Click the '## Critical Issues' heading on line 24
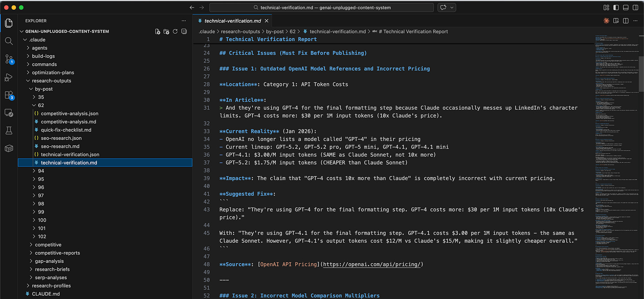This screenshot has height=299, width=644. [293, 53]
